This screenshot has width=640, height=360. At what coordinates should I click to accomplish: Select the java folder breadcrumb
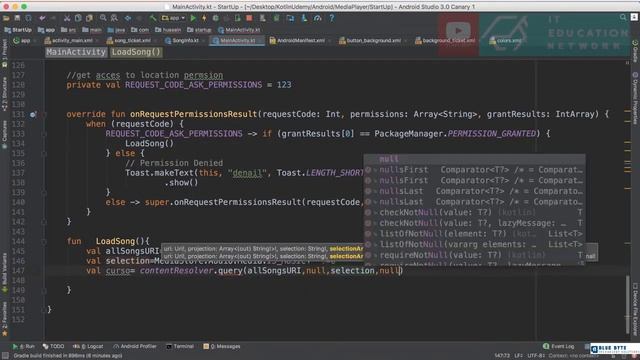click(x=116, y=30)
